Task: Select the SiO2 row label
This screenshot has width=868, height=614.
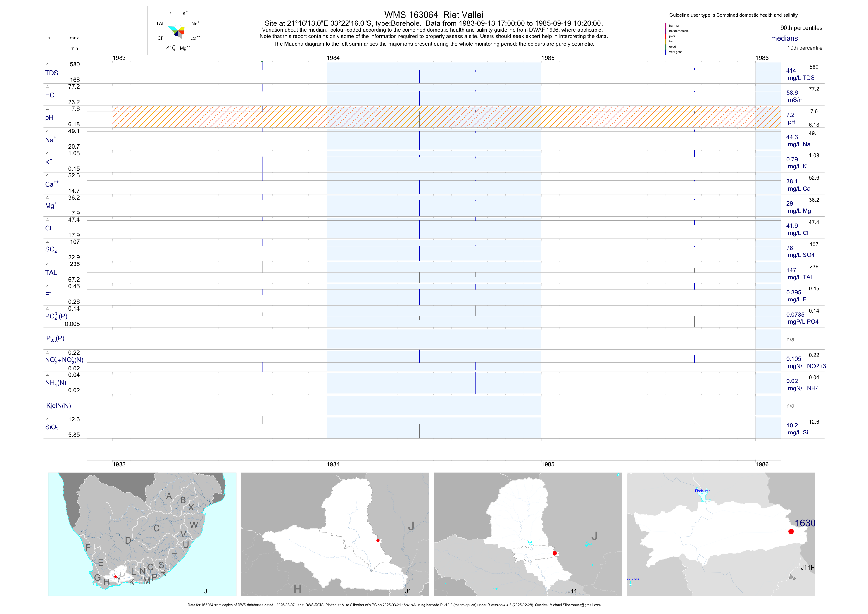Action: click(52, 427)
